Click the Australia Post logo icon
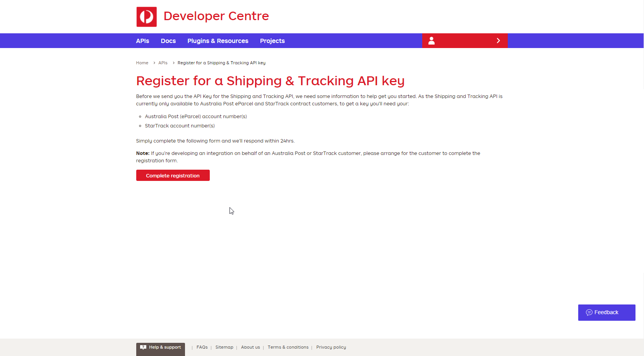The width and height of the screenshot is (644, 356). click(146, 17)
